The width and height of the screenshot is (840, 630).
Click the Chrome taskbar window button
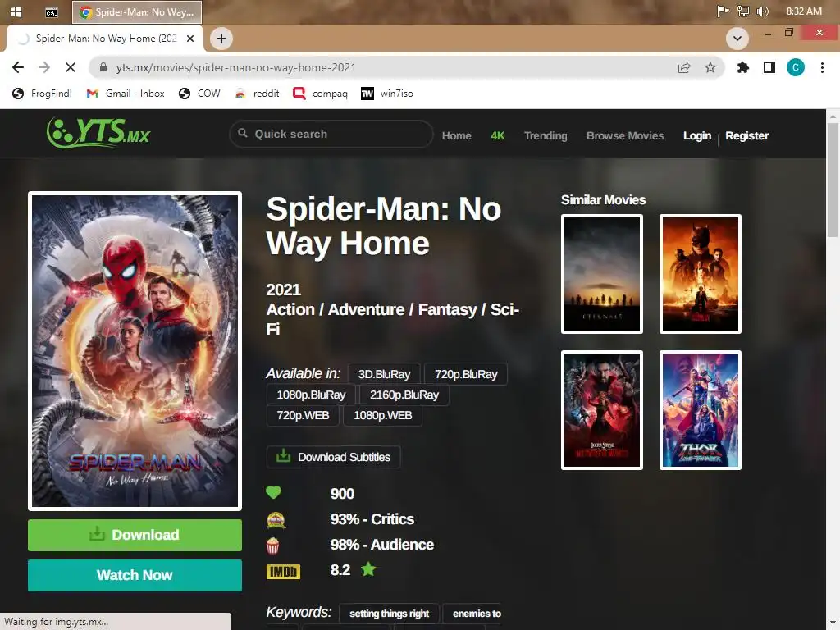pos(137,11)
